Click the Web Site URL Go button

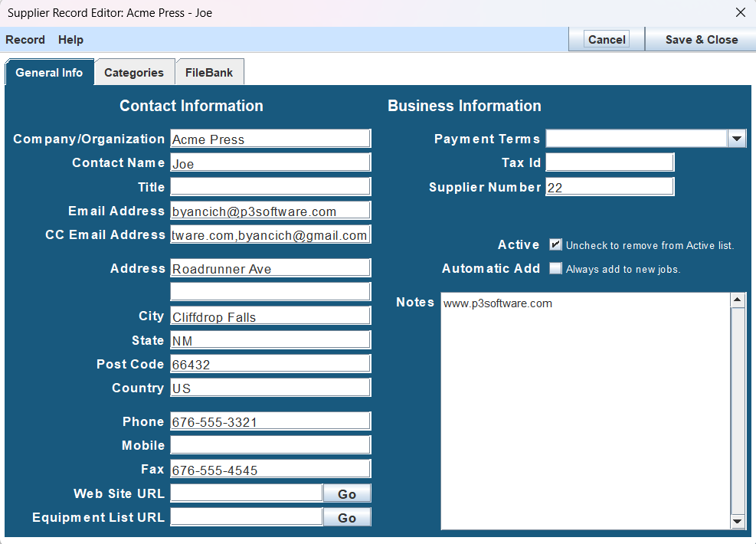346,493
